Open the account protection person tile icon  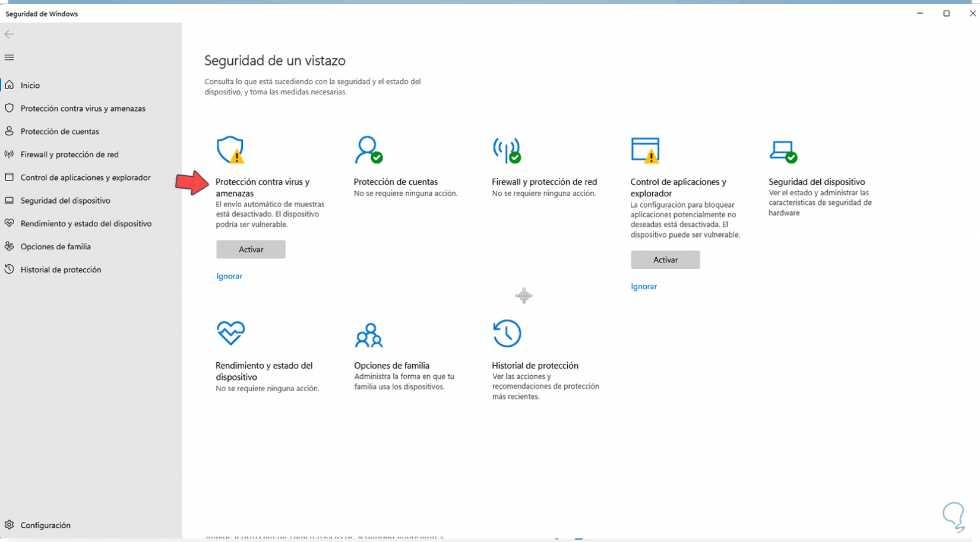point(368,150)
